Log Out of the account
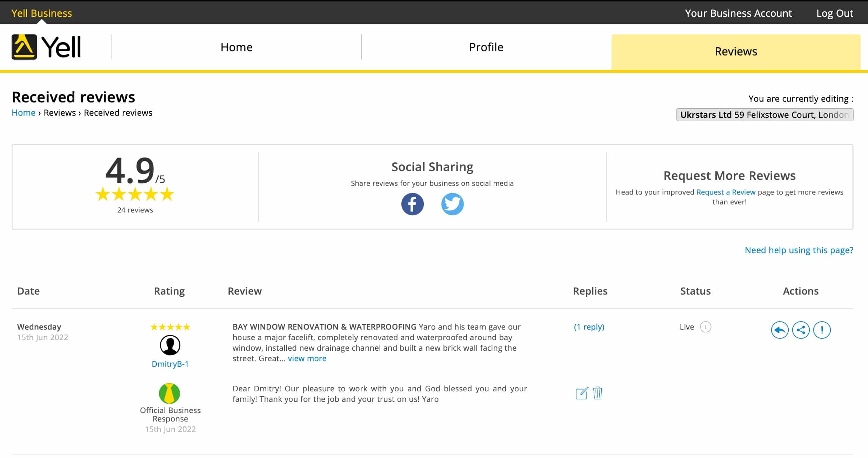 point(834,13)
